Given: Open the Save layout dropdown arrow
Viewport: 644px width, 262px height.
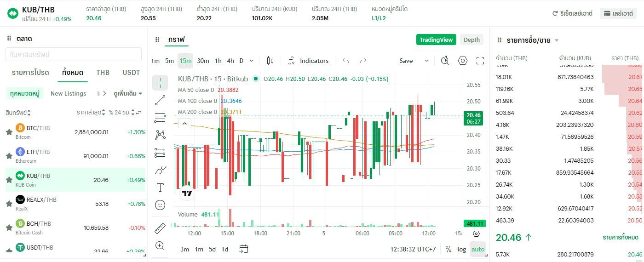Looking at the screenshot, I should tap(426, 61).
